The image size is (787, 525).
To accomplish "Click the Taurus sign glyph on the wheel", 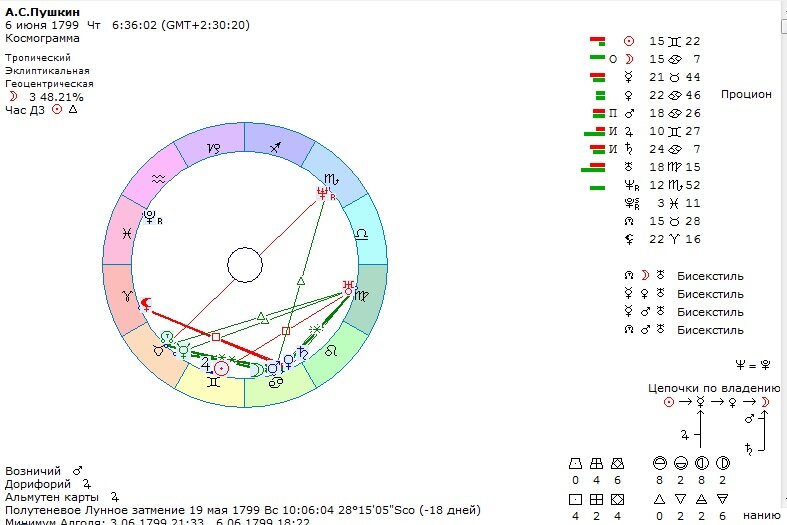I will (x=158, y=350).
